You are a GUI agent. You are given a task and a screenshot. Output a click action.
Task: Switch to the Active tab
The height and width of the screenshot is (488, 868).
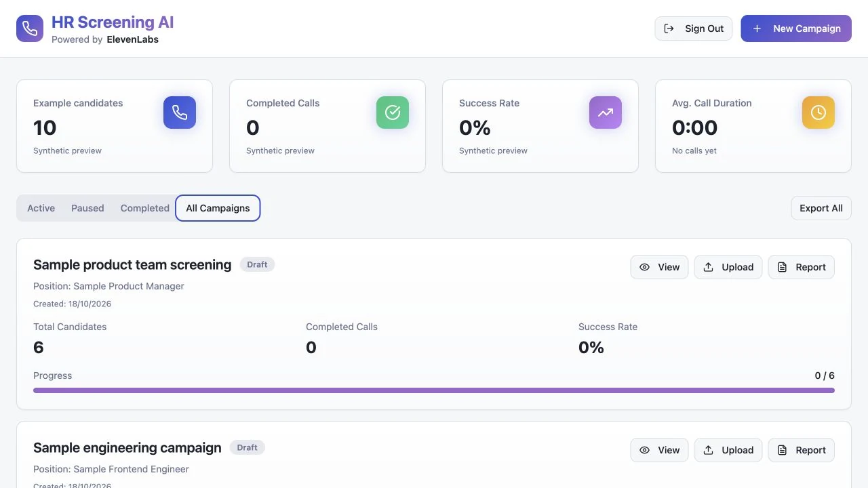(41, 208)
